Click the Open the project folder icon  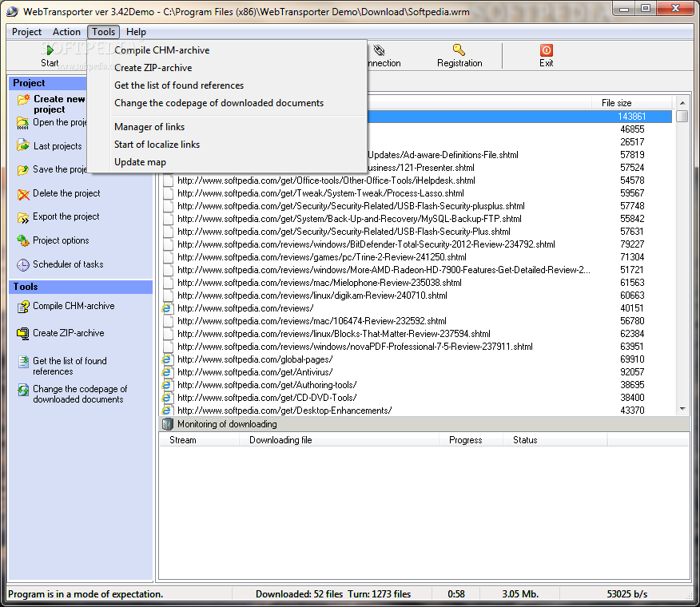(22, 123)
